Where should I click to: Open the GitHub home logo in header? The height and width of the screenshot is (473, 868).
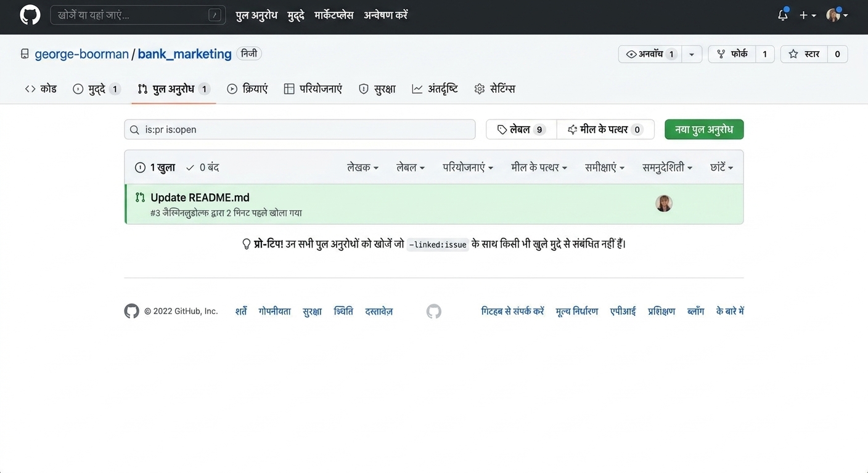click(x=30, y=15)
